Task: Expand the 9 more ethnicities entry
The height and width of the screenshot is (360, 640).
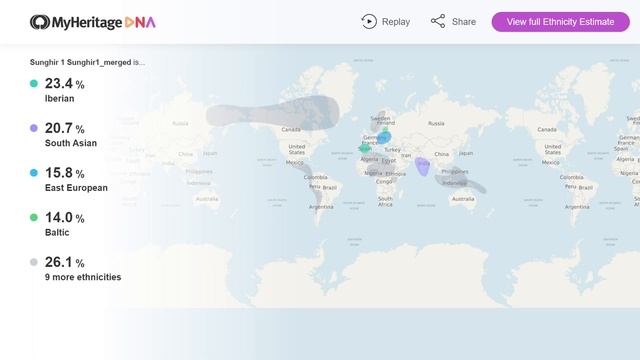Action: (83, 277)
